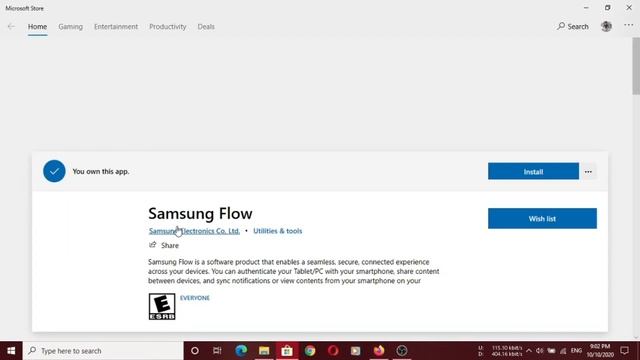Click the blue owned checkmark icon
The image size is (640, 360).
pos(54,171)
